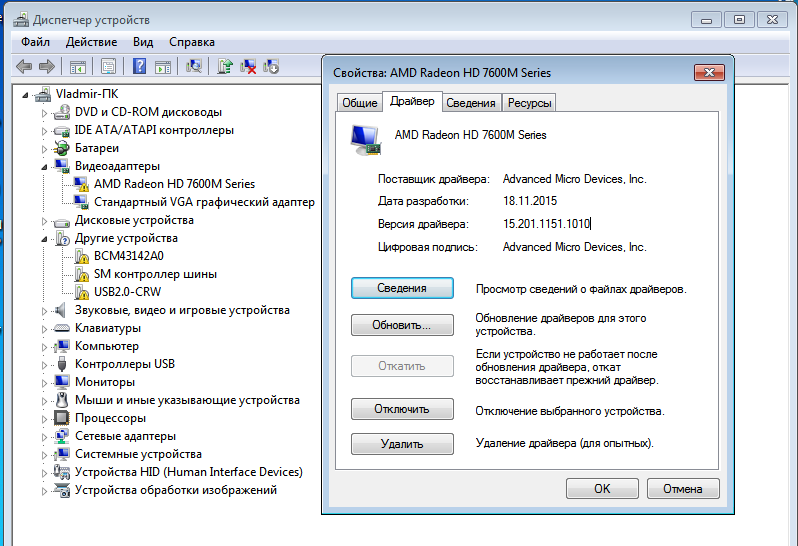Click the show/hide action pane icon

(163, 67)
